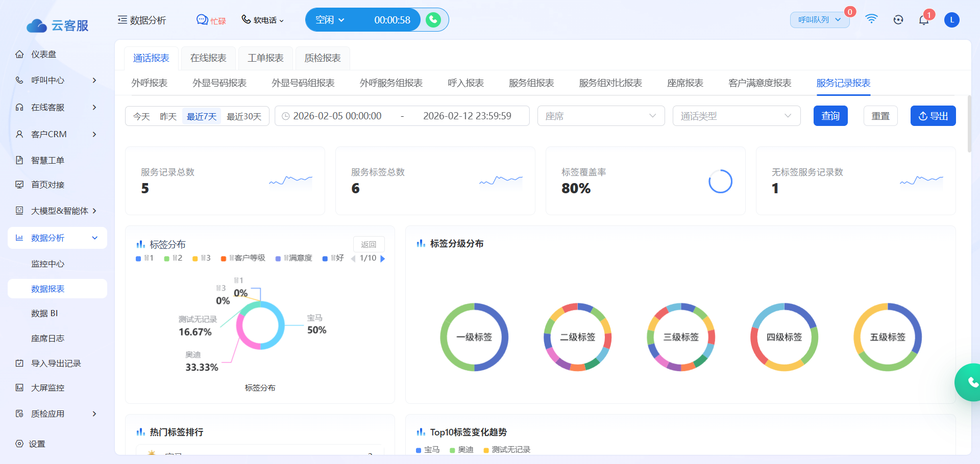
Task: Click the 忙碌 chat status icon
Action: (202, 20)
